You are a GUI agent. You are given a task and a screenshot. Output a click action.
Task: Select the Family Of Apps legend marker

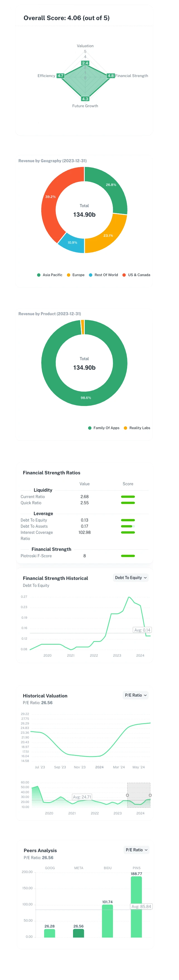[90, 428]
